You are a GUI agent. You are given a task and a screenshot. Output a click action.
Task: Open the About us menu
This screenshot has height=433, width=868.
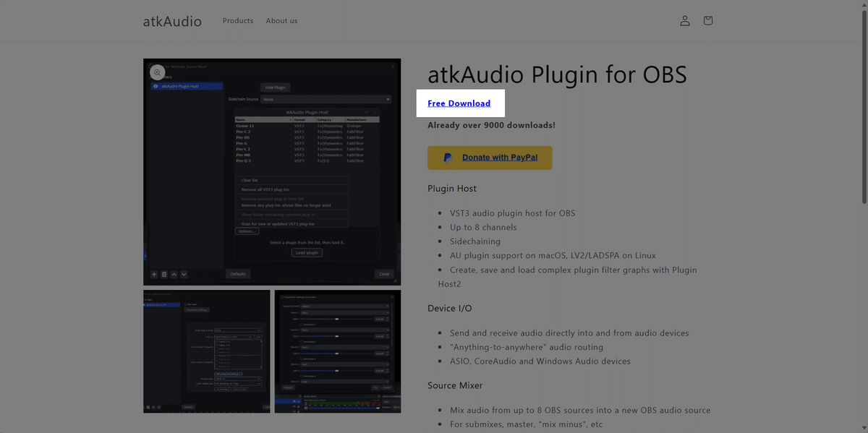[281, 21]
